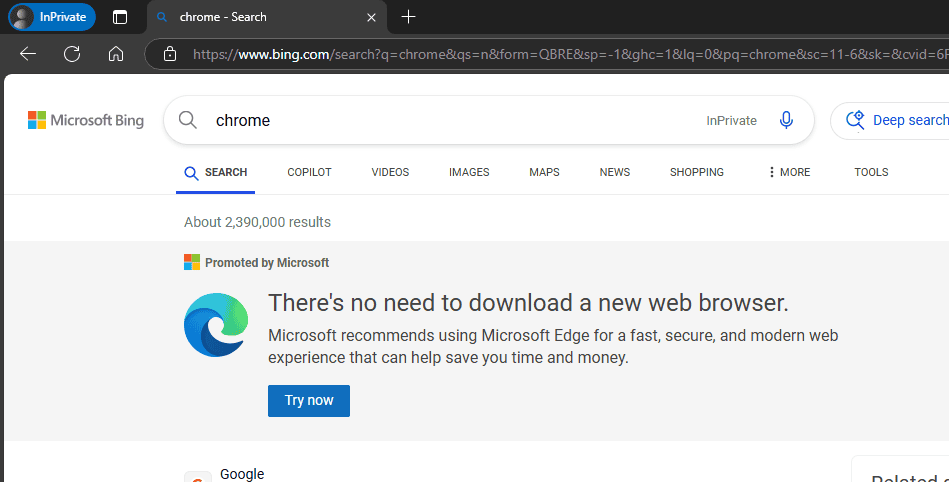Screen dimensions: 949x482
Task: Click the magnifier icon in the Bing search box
Action: [188, 120]
